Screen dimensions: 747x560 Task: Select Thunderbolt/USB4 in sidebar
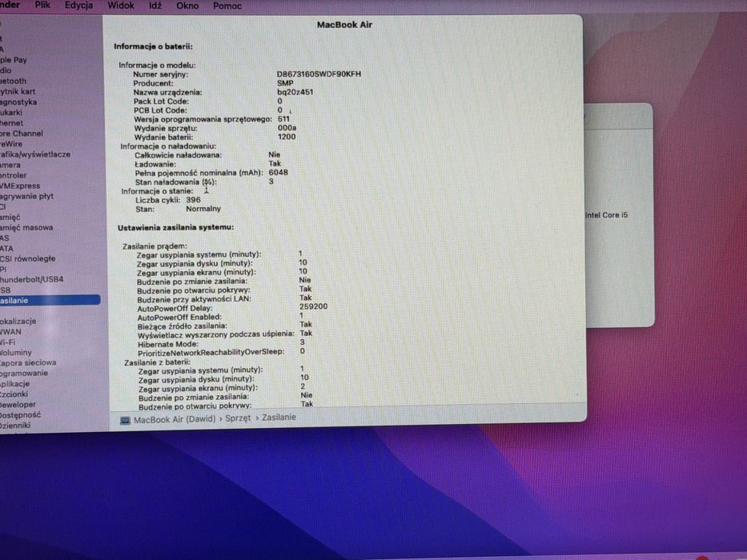click(31, 279)
